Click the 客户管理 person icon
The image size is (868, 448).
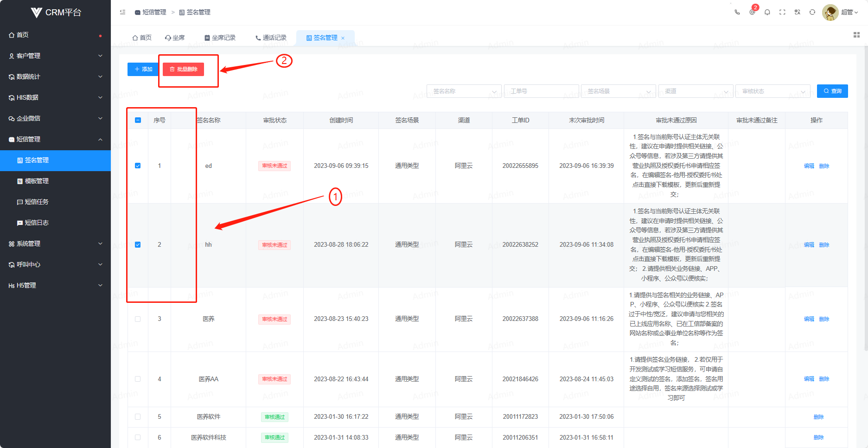12,56
